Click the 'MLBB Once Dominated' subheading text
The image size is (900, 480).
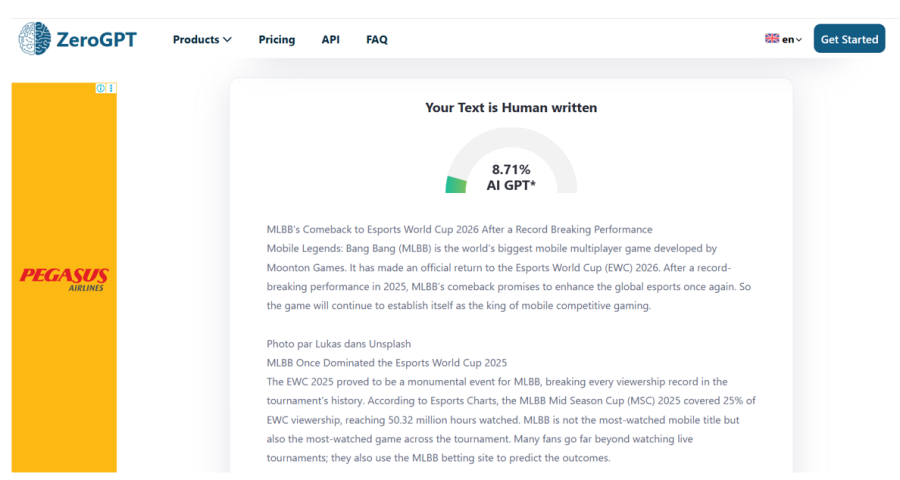(387, 362)
